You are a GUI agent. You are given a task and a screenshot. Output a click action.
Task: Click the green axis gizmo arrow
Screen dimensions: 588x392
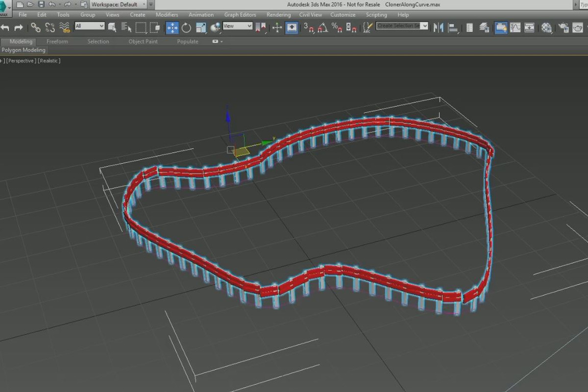(x=269, y=142)
